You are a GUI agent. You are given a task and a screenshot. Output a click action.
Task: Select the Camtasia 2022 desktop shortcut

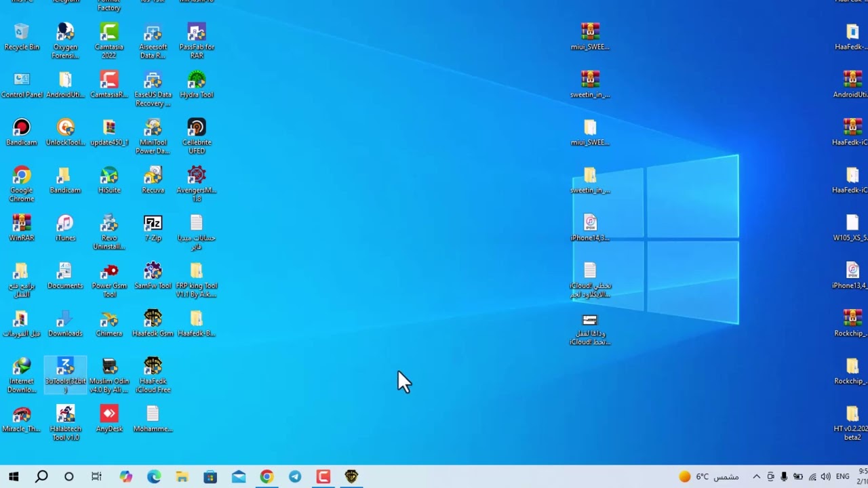tap(109, 41)
